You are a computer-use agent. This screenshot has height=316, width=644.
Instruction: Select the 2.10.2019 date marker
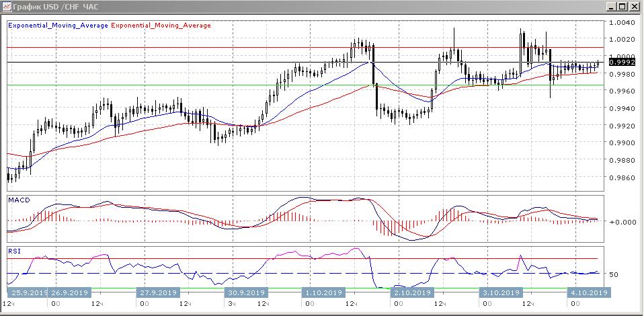click(x=413, y=293)
